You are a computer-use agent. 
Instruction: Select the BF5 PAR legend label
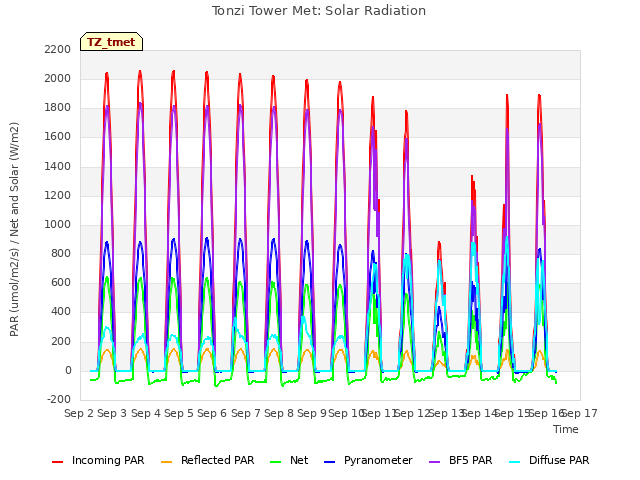(471, 460)
